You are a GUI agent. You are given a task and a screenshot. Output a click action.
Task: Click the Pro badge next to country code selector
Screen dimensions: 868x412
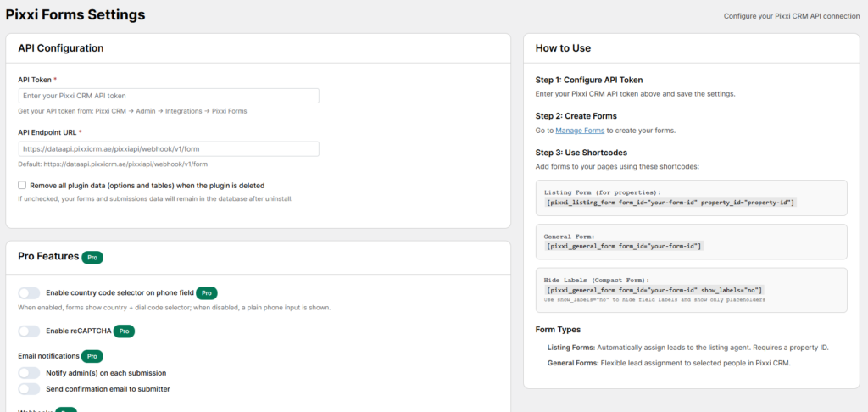tap(207, 293)
